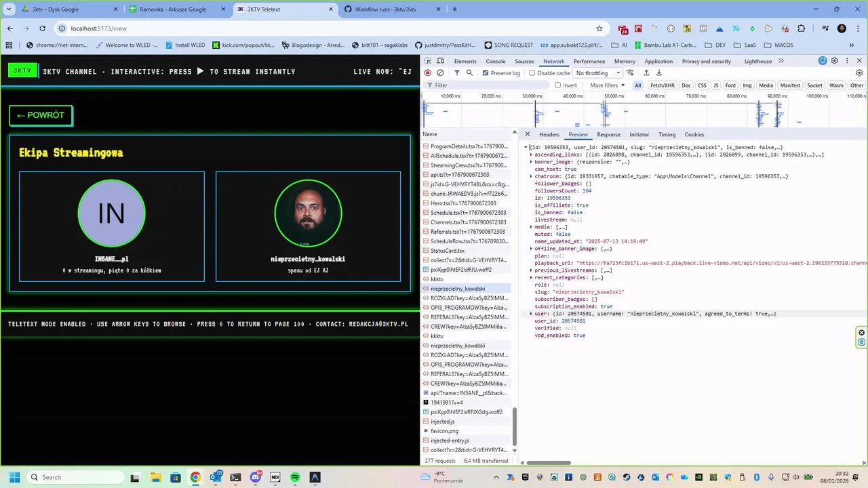Check the Invert filter checkbox
Viewport: 868px width, 488px height.
pos(557,85)
